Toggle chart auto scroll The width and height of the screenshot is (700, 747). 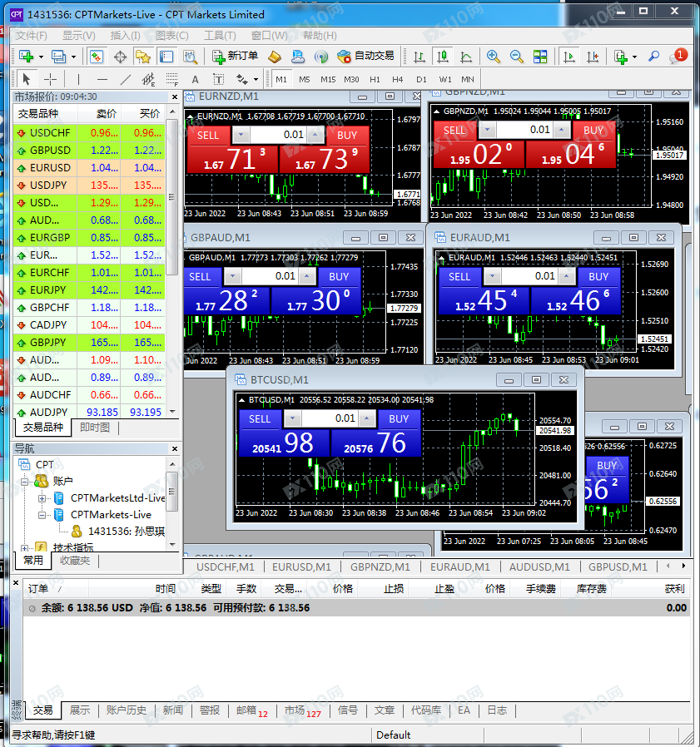(568, 57)
